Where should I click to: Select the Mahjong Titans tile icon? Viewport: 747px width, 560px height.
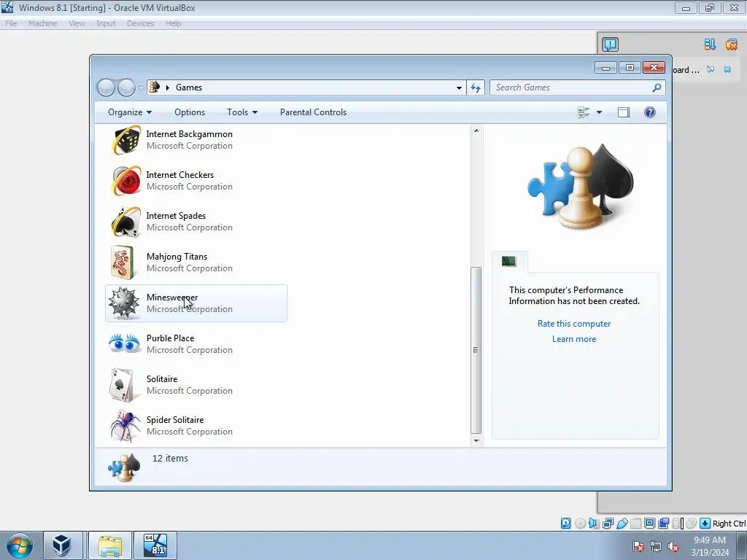tap(123, 262)
